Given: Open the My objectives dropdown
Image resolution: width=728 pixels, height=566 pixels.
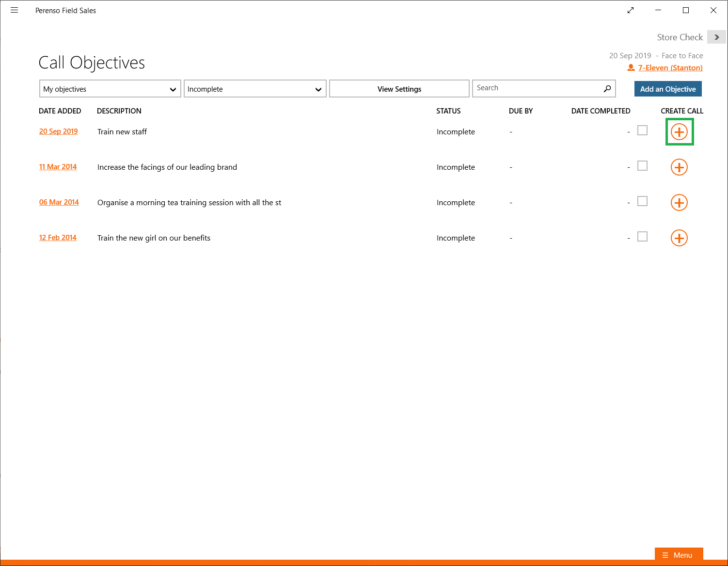Looking at the screenshot, I should (x=110, y=89).
